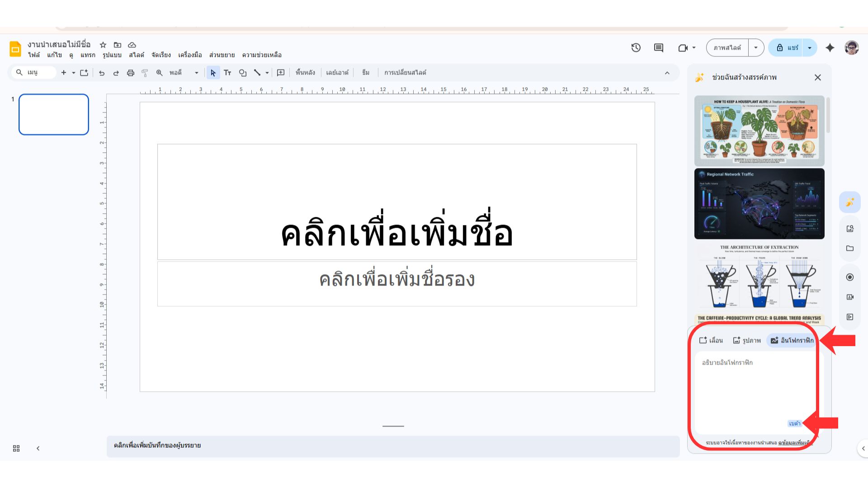Click the Gemini sparkle icon

pyautogui.click(x=830, y=47)
